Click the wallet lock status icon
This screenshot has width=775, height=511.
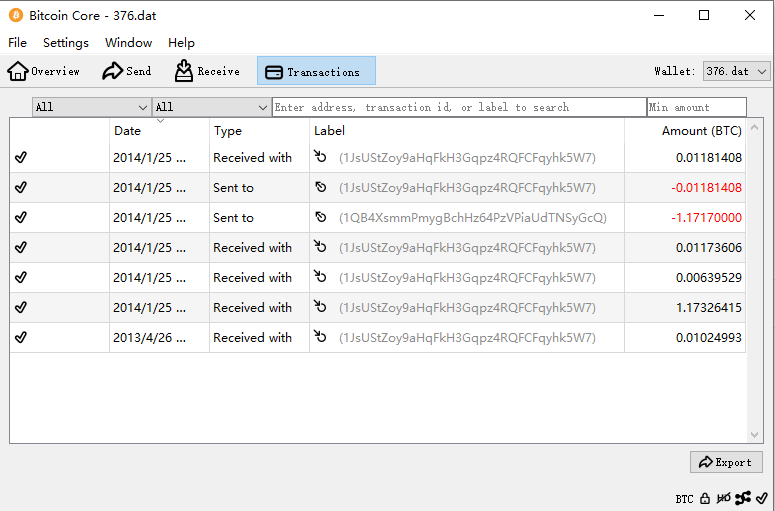click(705, 498)
